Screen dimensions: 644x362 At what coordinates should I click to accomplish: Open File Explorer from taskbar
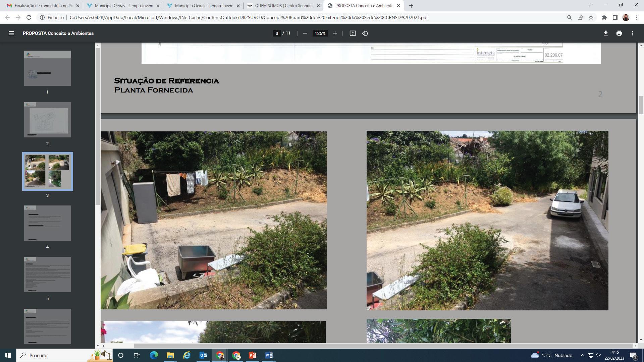[x=170, y=355]
